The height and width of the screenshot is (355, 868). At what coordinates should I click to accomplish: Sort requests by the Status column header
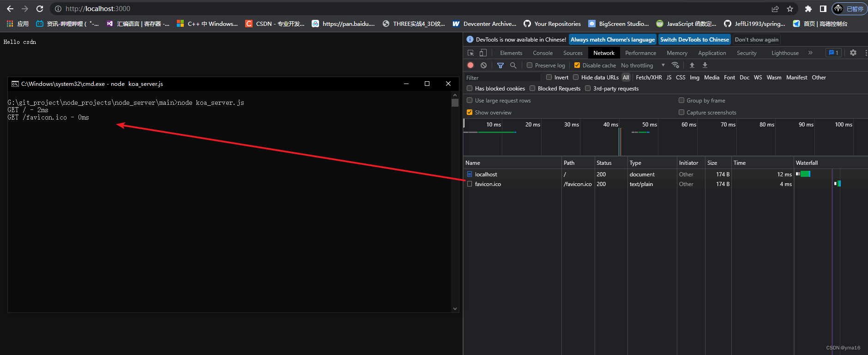(610, 162)
